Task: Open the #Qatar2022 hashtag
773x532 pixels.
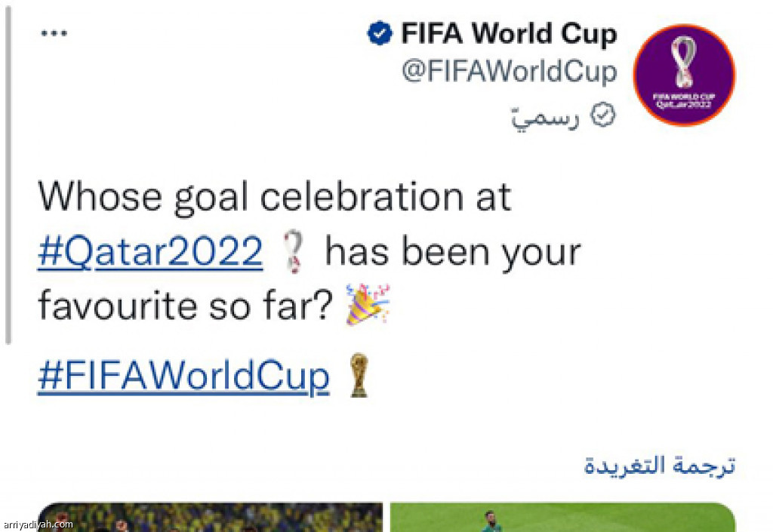Action: [x=150, y=252]
